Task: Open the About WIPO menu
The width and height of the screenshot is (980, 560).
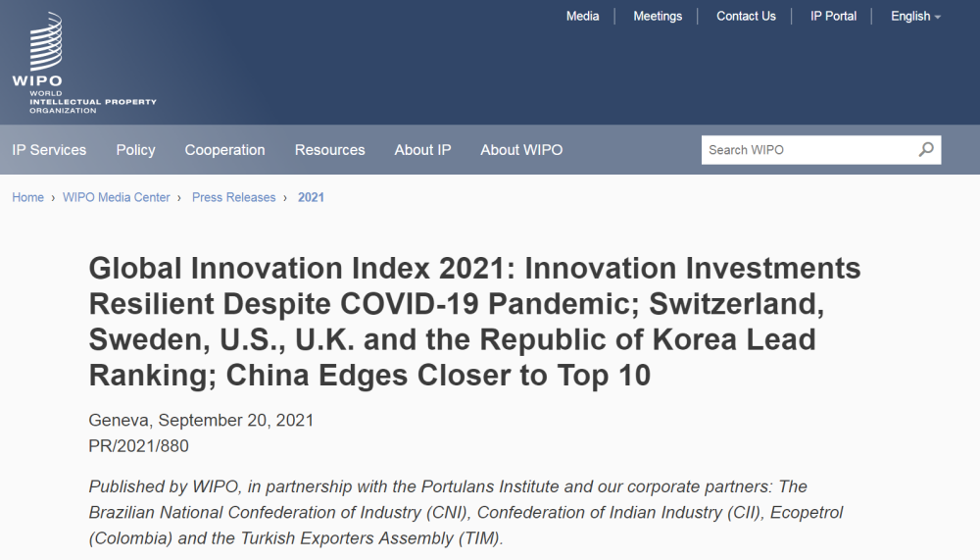Action: [x=521, y=150]
